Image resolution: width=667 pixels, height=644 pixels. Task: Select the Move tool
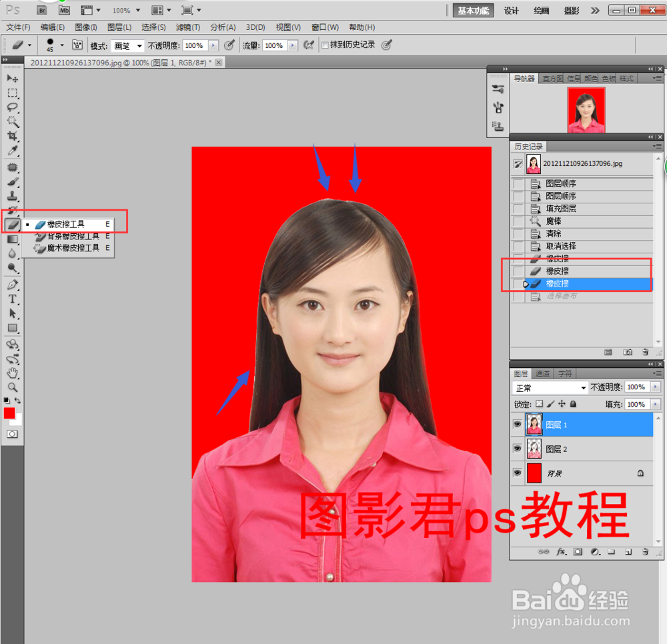[12, 78]
